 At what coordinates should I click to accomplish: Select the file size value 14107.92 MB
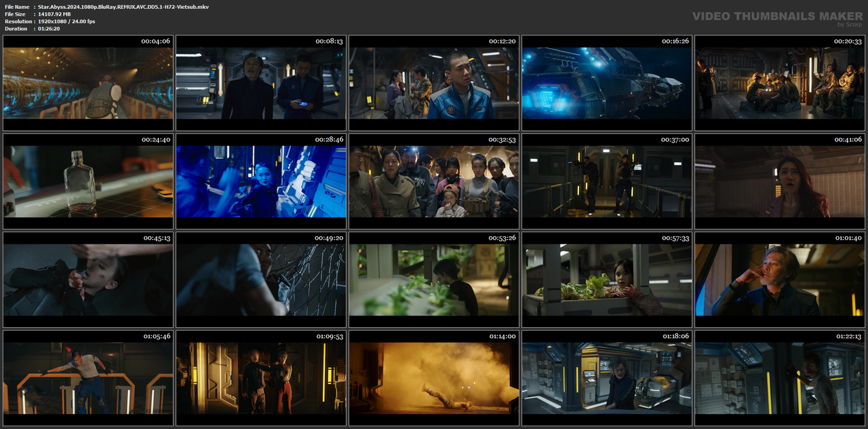[x=54, y=14]
